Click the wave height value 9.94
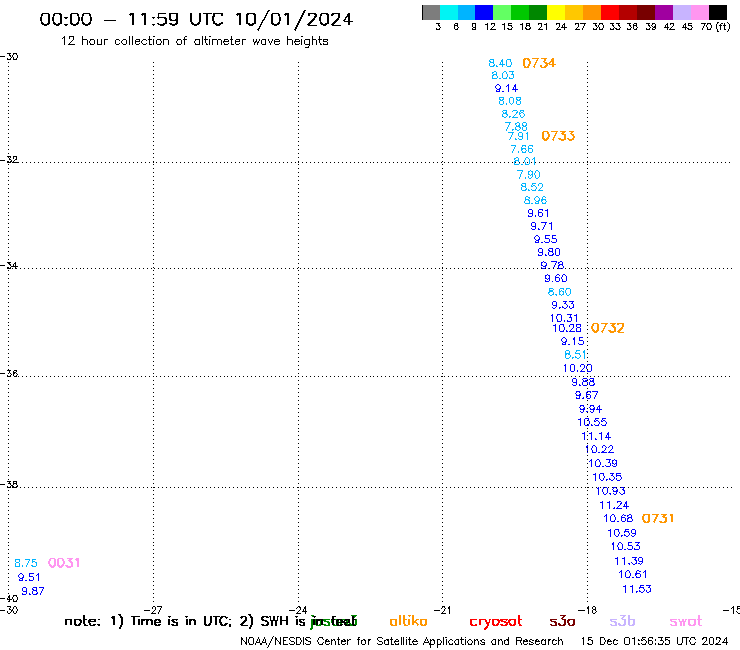Image resolution: width=740 pixels, height=650 pixels. point(590,409)
